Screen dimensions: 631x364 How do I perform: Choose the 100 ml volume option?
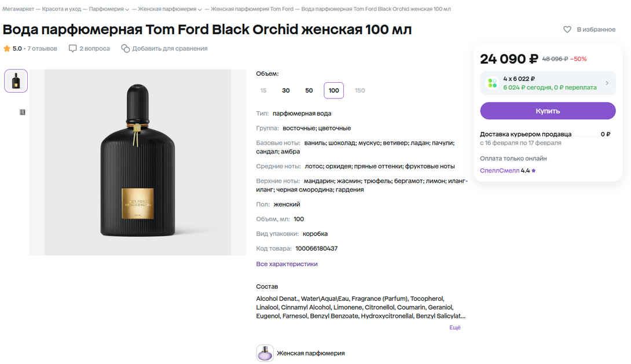point(333,91)
